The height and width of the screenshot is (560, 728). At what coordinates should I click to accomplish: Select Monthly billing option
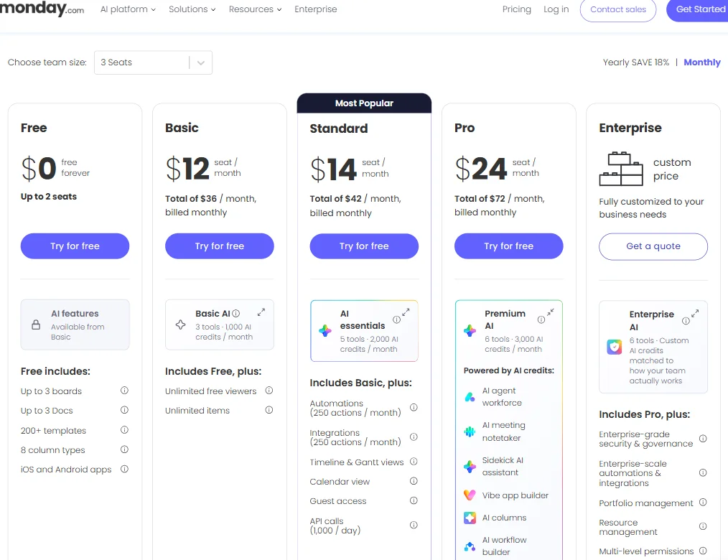tap(702, 62)
